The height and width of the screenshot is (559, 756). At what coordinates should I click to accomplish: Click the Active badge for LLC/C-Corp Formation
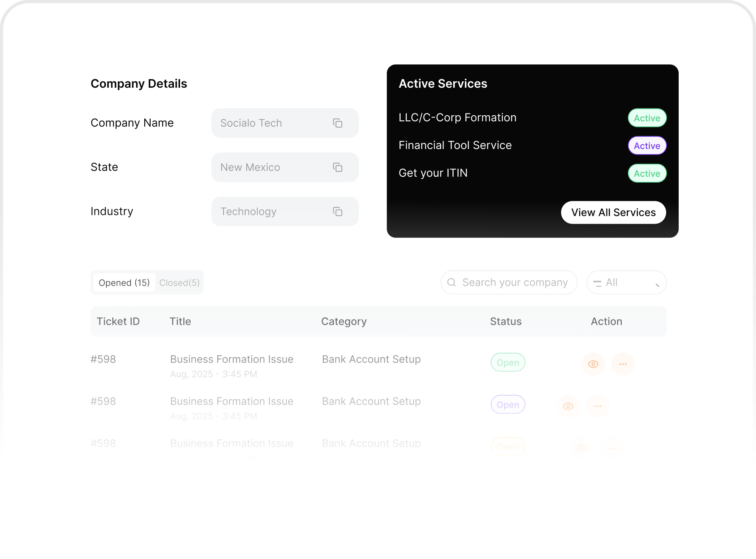(647, 118)
